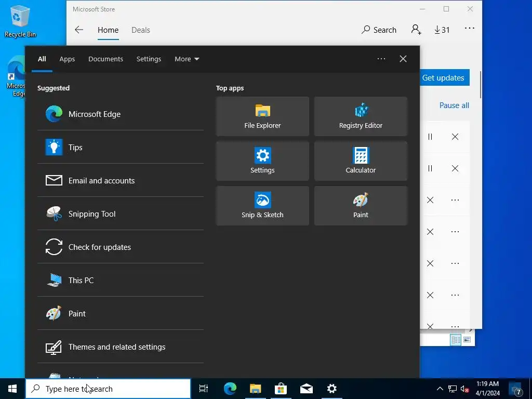The width and height of the screenshot is (532, 399).
Task: Open search panel options ellipsis
Action: click(381, 59)
